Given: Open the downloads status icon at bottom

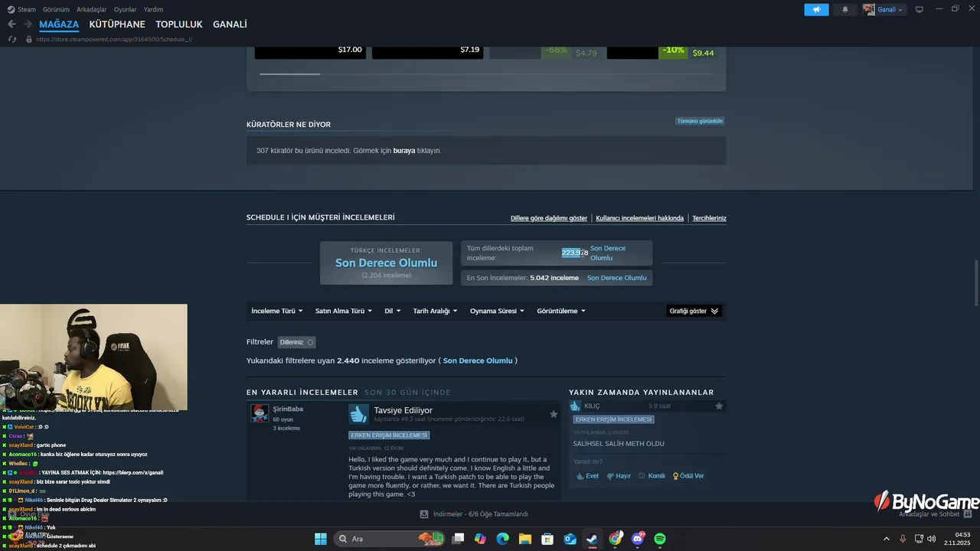Looking at the screenshot, I should (424, 514).
